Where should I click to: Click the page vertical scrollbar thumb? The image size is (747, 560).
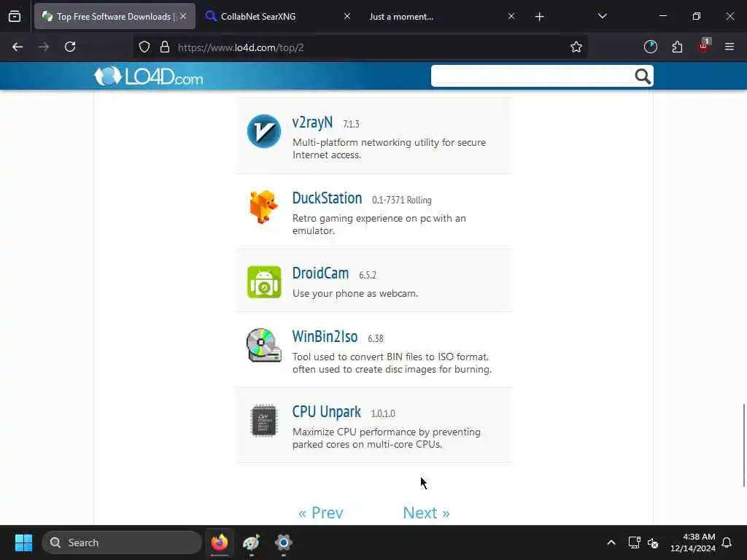click(x=744, y=446)
